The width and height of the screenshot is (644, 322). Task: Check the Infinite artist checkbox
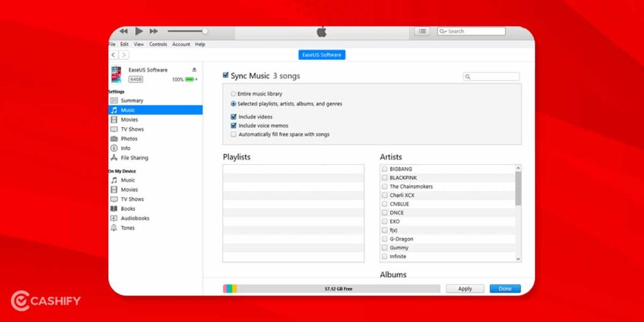click(x=384, y=257)
